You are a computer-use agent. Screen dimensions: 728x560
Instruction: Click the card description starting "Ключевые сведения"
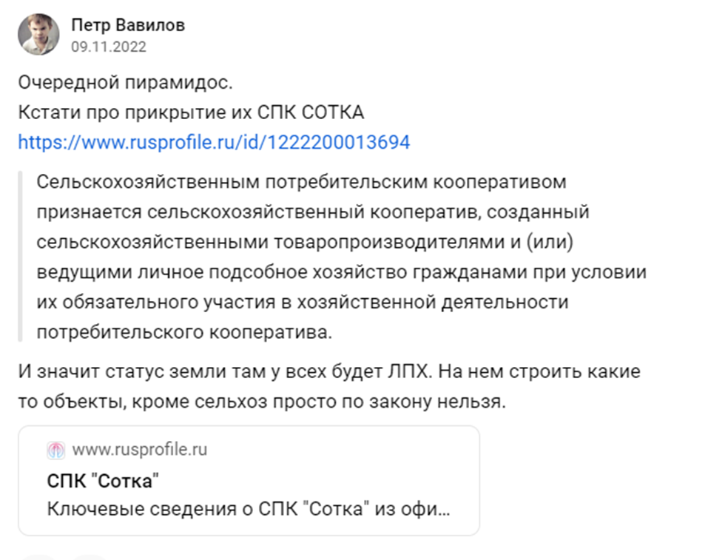[x=248, y=510]
